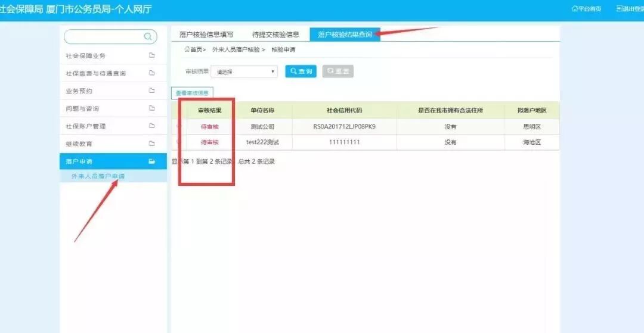Click the 思明区 cell

coord(532,127)
